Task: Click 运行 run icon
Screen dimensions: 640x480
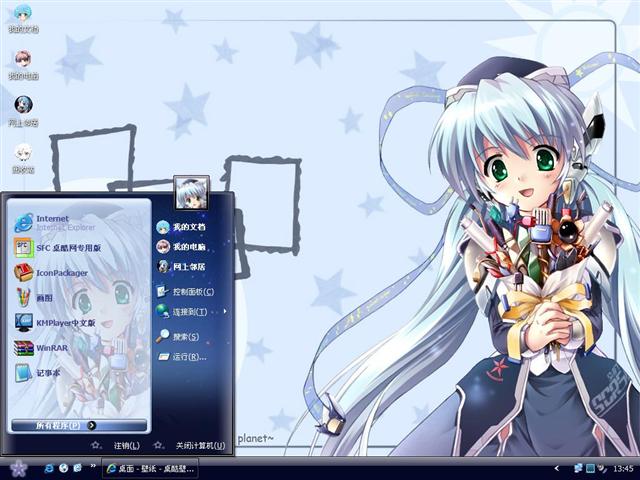Action: pyautogui.click(x=164, y=357)
